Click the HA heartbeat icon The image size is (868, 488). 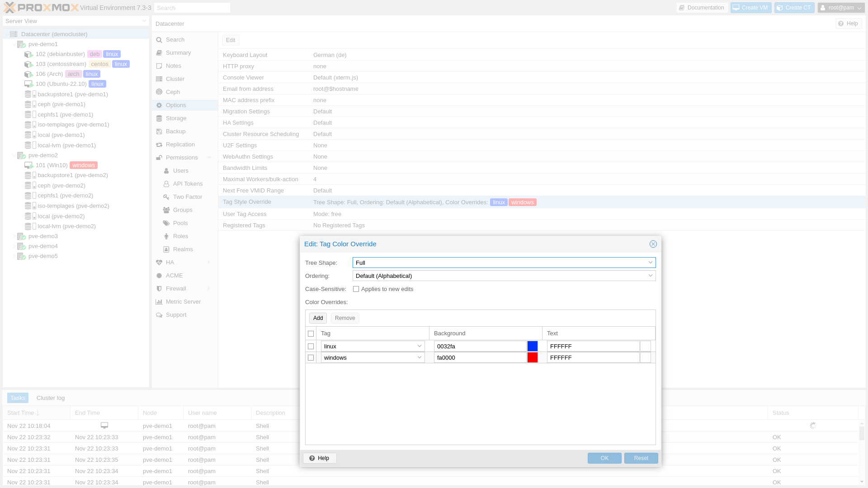point(159,263)
